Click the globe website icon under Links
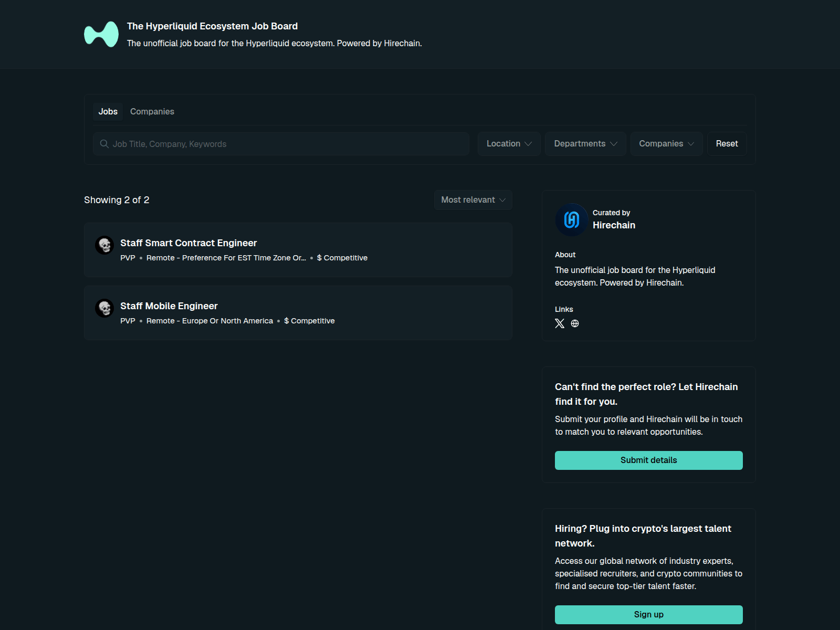Image resolution: width=840 pixels, height=630 pixels. click(575, 323)
